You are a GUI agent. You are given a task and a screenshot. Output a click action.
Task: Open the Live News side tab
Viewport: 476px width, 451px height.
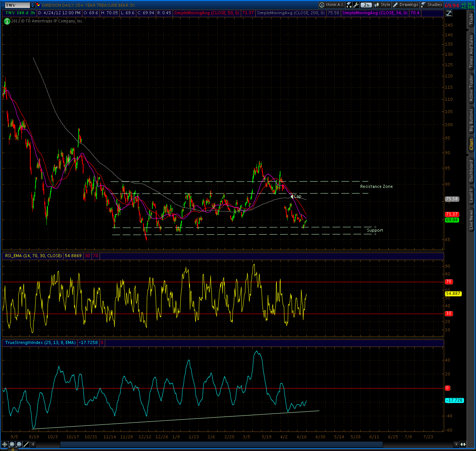[x=472, y=220]
